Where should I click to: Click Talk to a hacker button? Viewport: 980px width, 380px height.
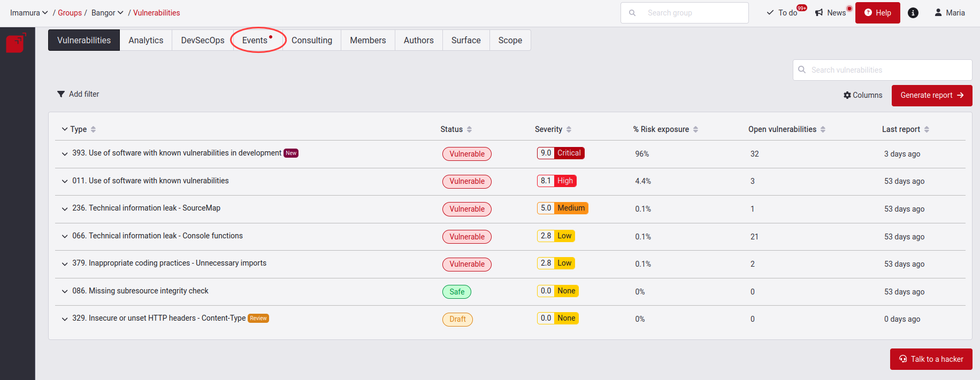931,359
